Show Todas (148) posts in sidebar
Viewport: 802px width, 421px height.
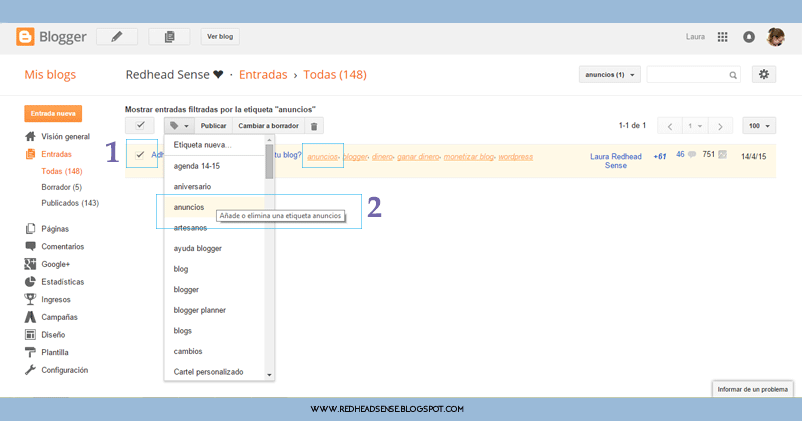pos(62,171)
